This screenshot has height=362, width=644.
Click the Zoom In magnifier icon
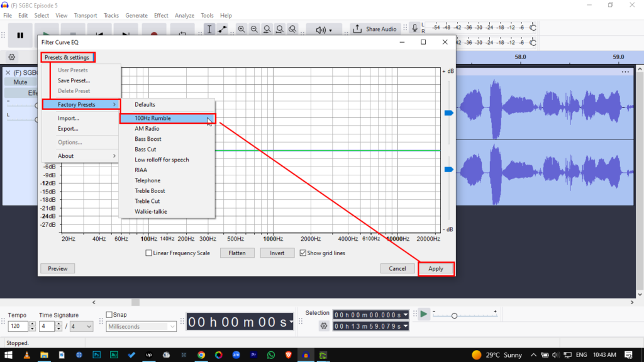pos(241,29)
